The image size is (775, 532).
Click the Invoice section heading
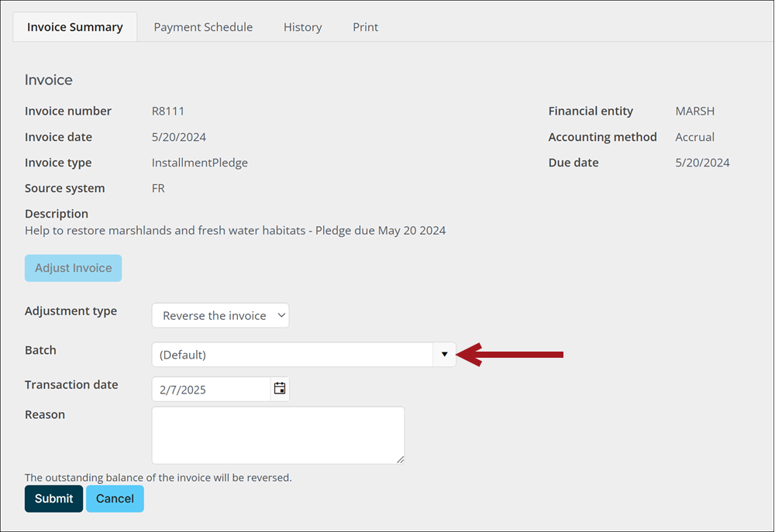[49, 80]
